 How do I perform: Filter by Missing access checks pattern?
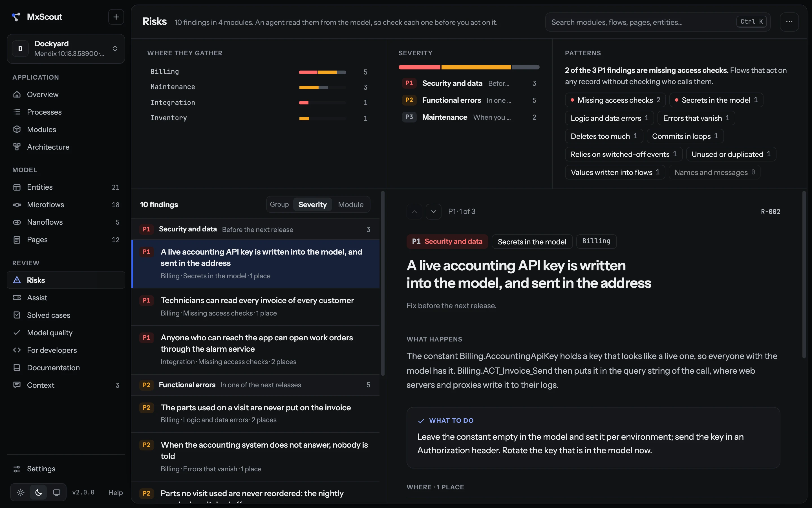coord(615,100)
